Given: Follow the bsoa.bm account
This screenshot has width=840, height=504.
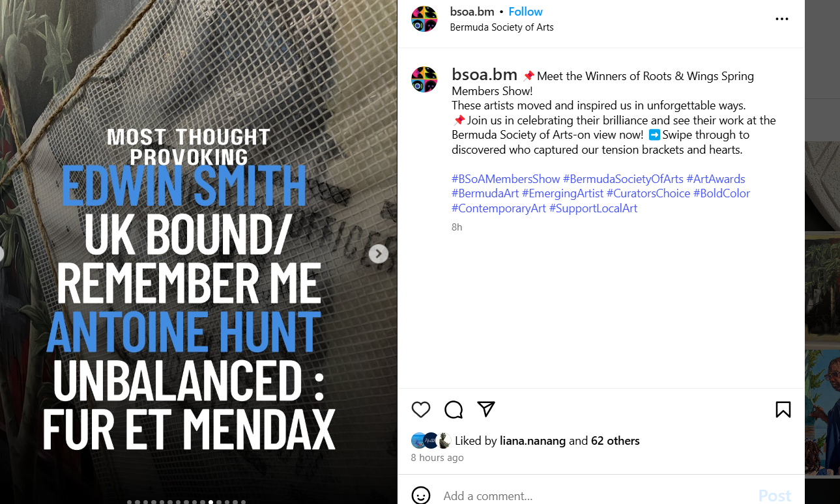Looking at the screenshot, I should coord(525,12).
